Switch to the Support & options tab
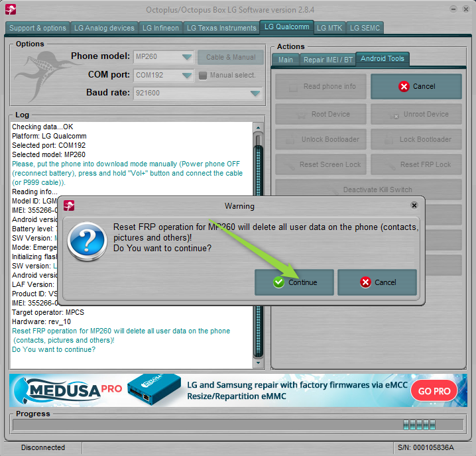Viewport: 476px width, 456px height. [38, 28]
